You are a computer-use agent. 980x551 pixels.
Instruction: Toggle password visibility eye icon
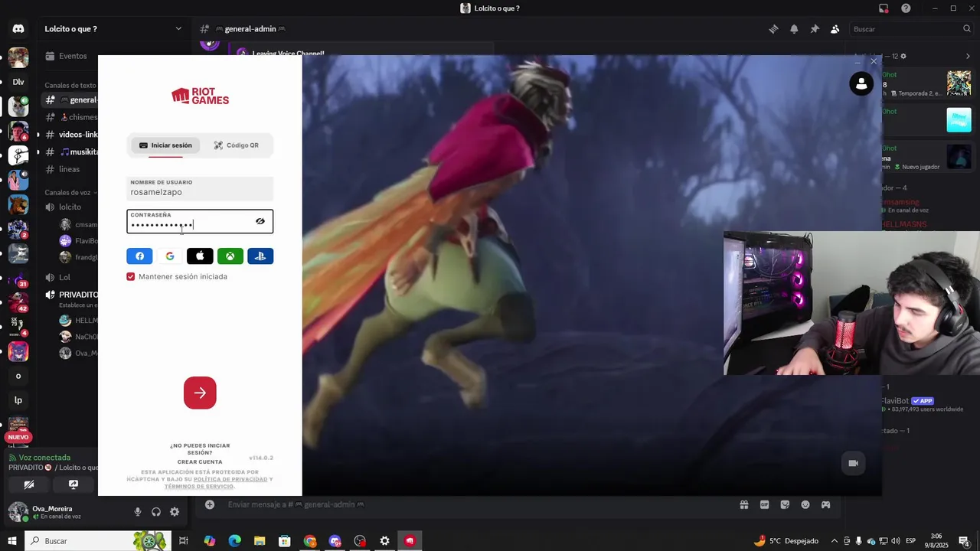260,221
